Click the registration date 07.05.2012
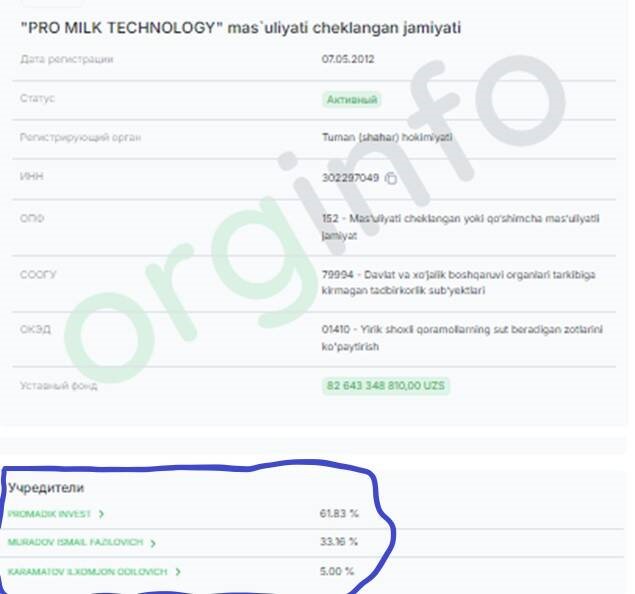 [348, 59]
